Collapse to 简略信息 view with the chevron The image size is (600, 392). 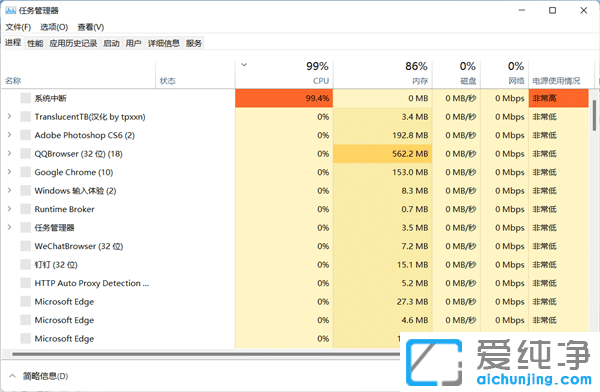pos(12,376)
